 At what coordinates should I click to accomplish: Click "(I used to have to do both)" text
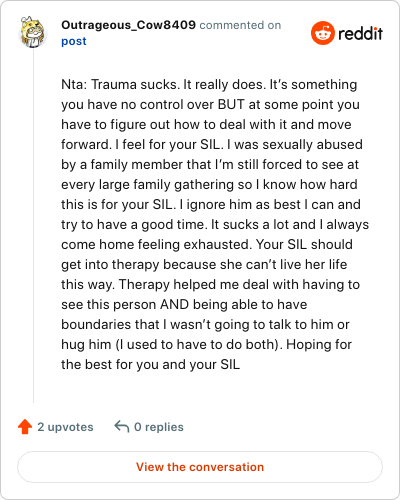click(199, 344)
